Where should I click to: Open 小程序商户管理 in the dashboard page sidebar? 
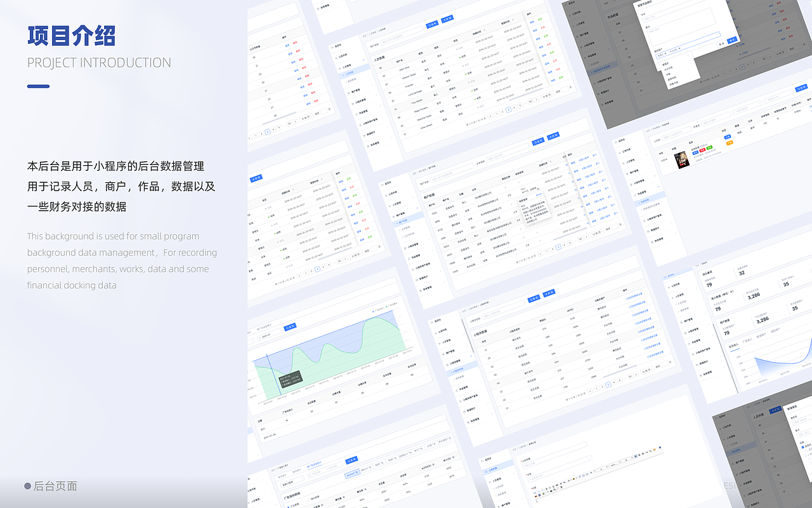(x=703, y=351)
